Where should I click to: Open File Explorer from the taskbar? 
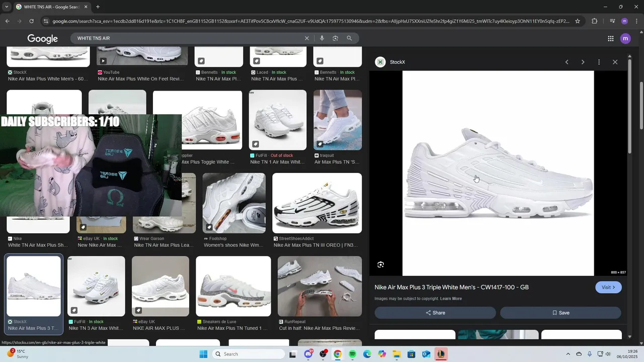point(396,354)
